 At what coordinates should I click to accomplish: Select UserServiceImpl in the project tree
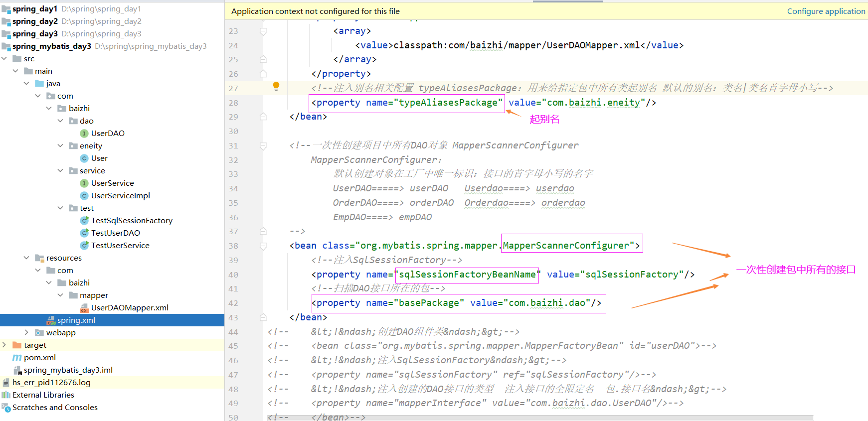pos(121,196)
